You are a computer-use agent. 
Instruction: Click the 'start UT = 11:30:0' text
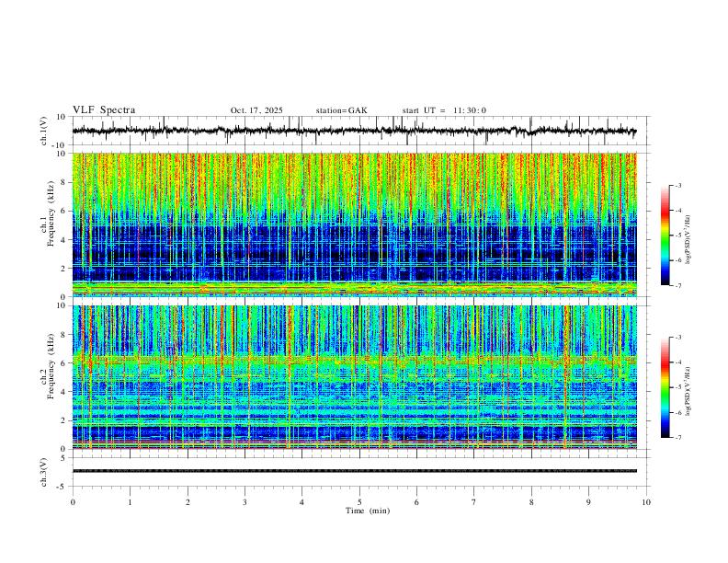point(444,110)
